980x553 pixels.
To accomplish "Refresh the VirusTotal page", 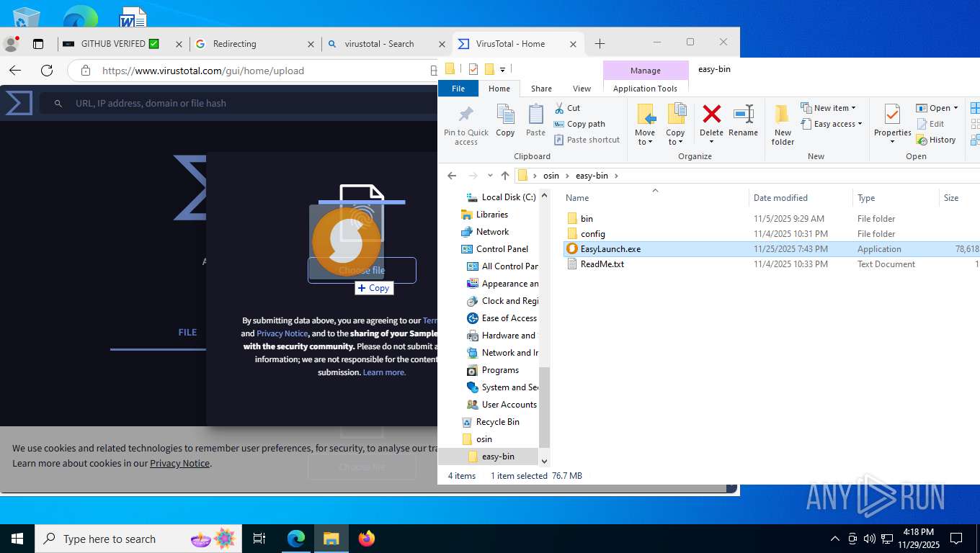I will [47, 71].
